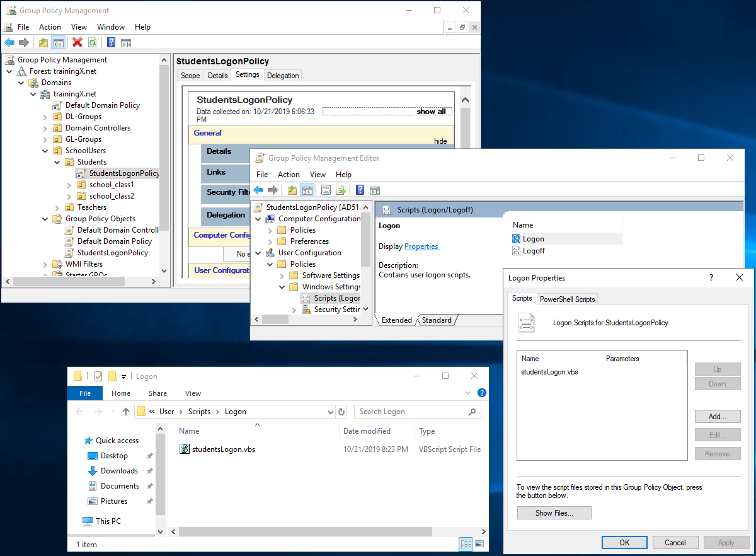
Task: Click Help icon in Editor toolbar
Action: tap(360, 190)
